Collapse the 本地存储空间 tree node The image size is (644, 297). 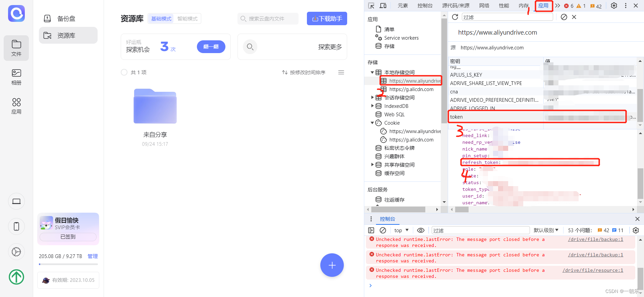click(x=372, y=73)
